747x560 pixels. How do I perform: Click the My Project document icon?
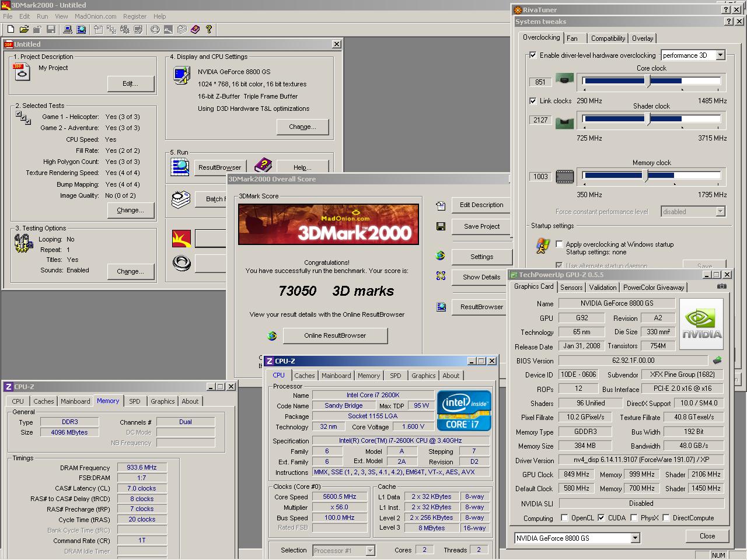coord(22,72)
